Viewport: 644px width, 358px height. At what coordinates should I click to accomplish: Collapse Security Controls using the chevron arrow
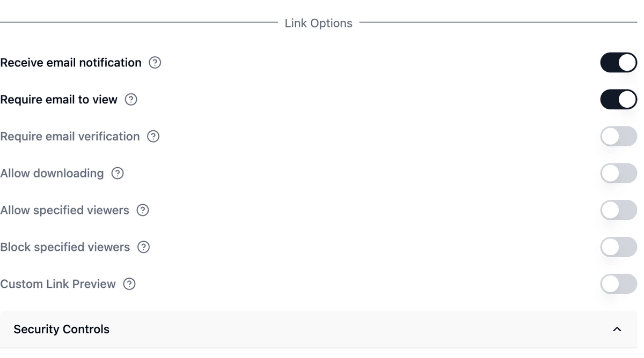tap(617, 329)
